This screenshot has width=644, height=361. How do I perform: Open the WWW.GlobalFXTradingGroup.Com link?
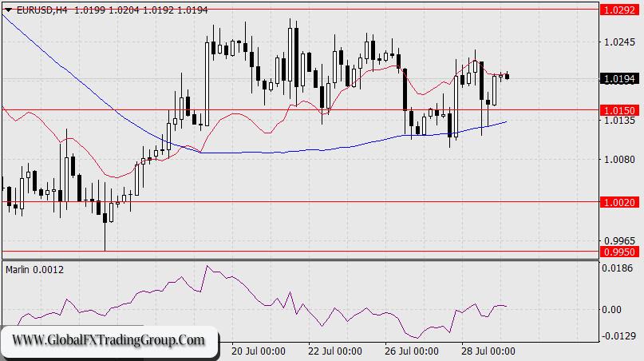pyautogui.click(x=108, y=340)
